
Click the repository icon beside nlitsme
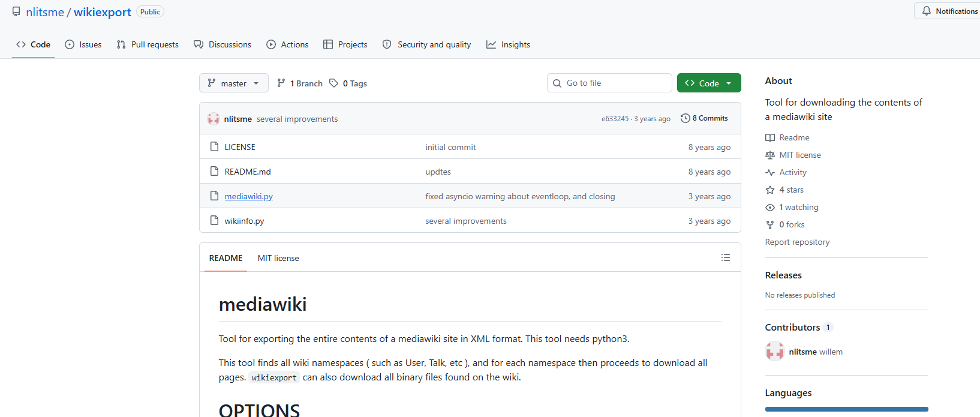click(x=16, y=11)
